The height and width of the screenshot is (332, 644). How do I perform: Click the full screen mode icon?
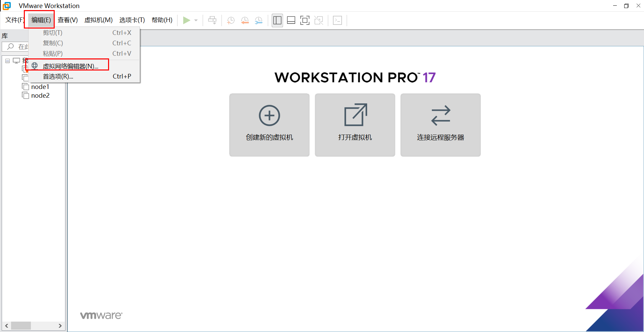point(305,20)
